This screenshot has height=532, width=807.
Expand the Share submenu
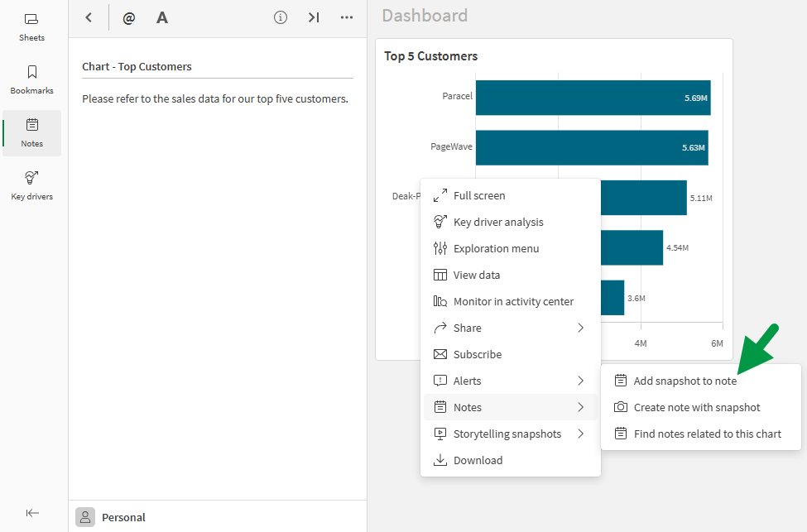click(x=510, y=328)
